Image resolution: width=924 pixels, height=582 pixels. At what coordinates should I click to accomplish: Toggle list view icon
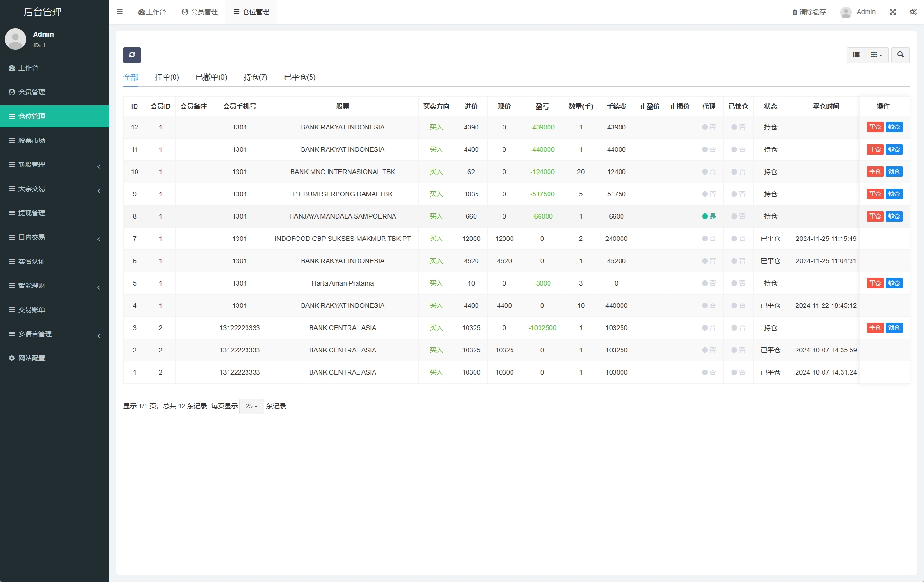click(856, 55)
